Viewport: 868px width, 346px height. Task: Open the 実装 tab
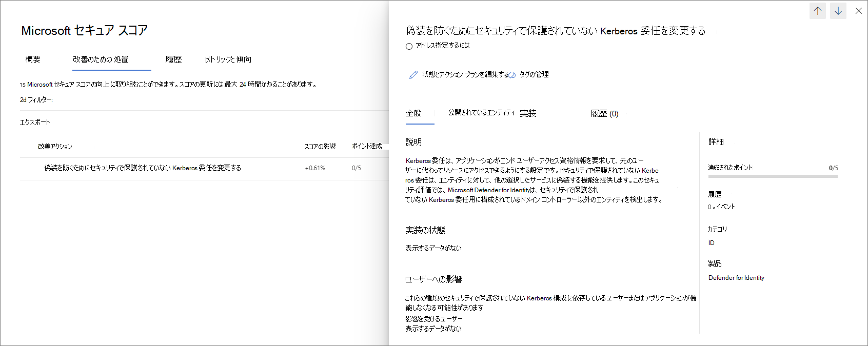[528, 113]
